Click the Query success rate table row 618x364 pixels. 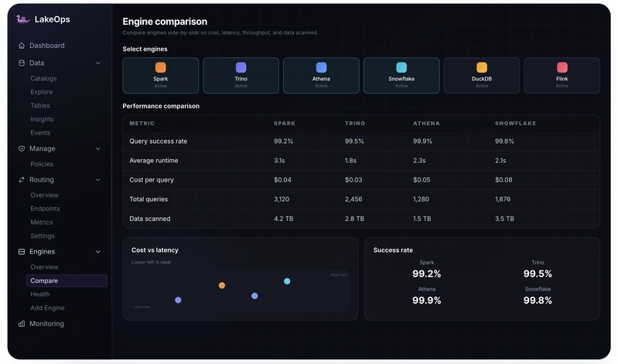tap(361, 141)
